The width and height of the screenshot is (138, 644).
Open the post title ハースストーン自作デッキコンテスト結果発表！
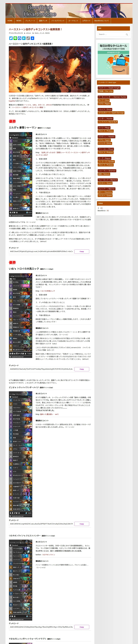tap(35, 29)
